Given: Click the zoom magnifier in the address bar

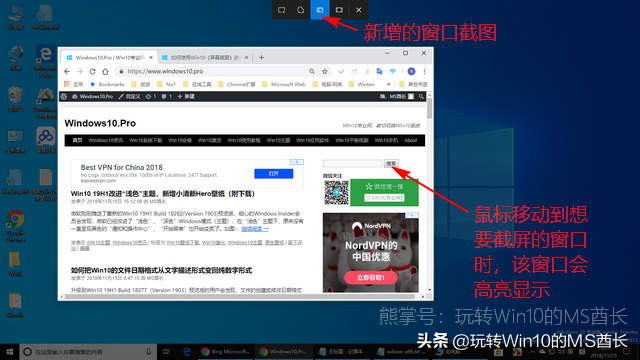Looking at the screenshot, I should [312, 71].
